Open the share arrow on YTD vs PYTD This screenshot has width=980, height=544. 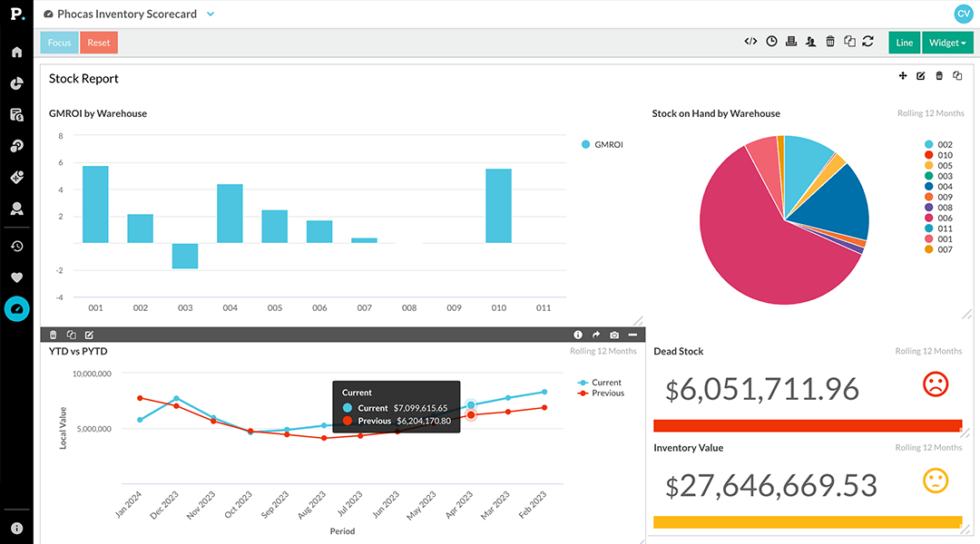596,335
